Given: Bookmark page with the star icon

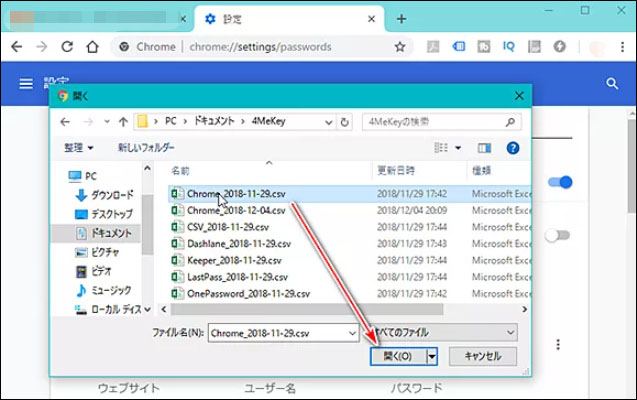Looking at the screenshot, I should pos(400,47).
